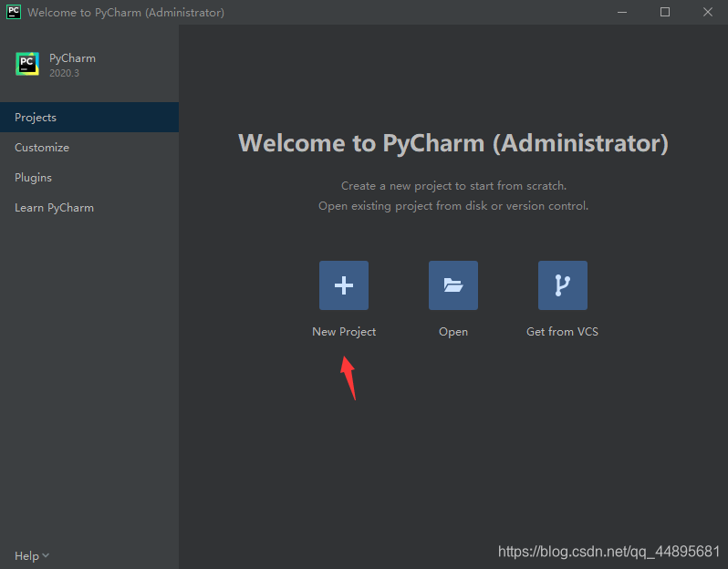The image size is (728, 569).
Task: Click the version number 2020.3
Action: coord(64,73)
